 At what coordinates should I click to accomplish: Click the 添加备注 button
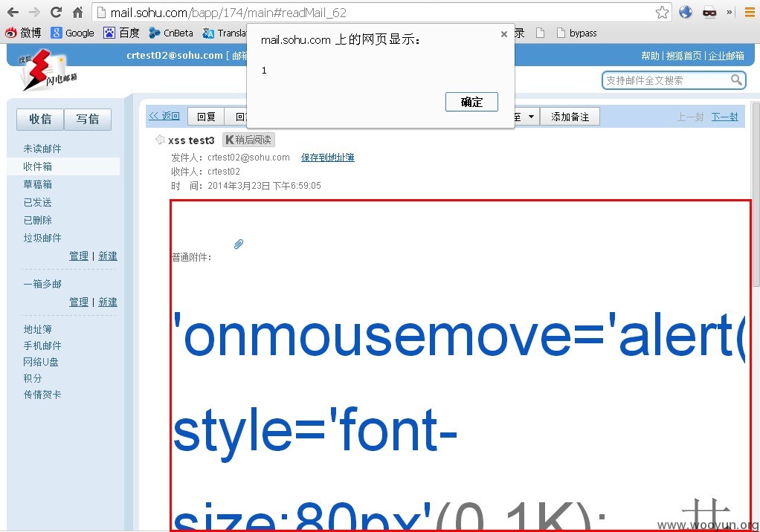point(570,117)
